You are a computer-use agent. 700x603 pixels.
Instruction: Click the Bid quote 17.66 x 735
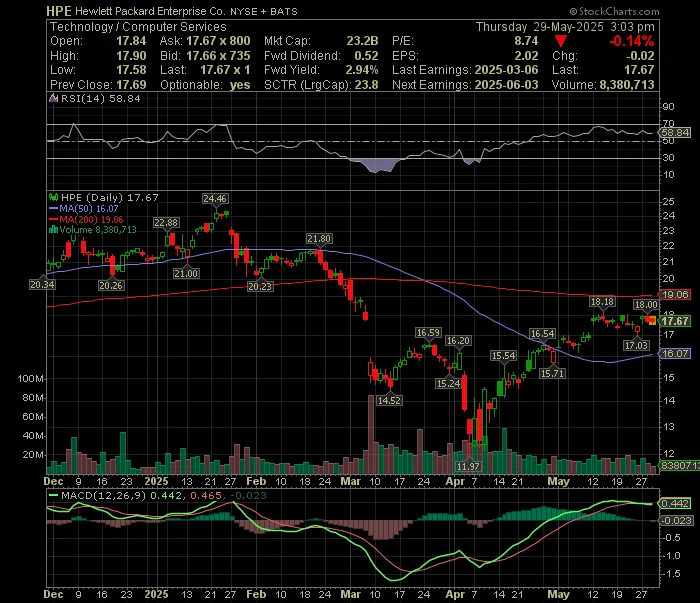tap(218, 56)
